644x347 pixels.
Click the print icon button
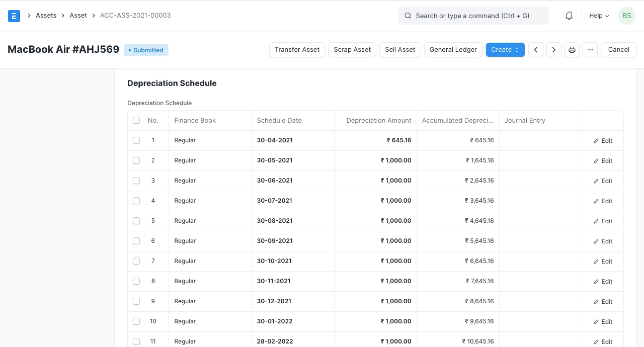[x=572, y=50]
